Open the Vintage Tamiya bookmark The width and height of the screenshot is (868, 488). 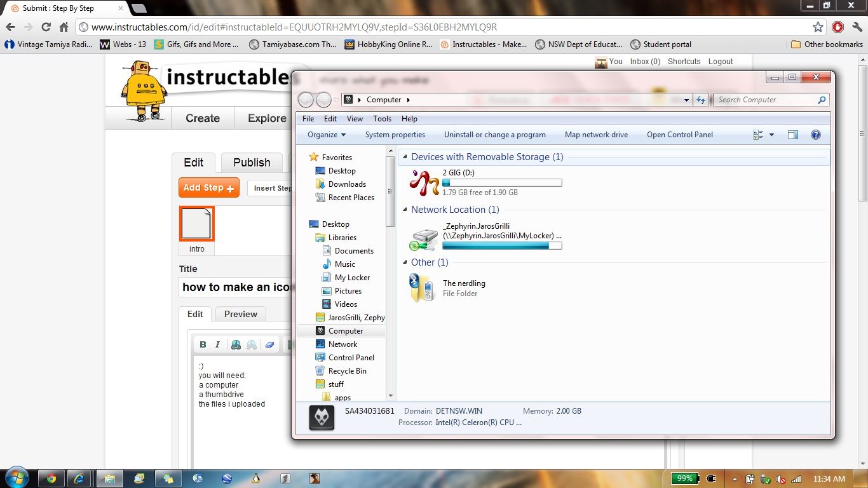tap(48, 44)
